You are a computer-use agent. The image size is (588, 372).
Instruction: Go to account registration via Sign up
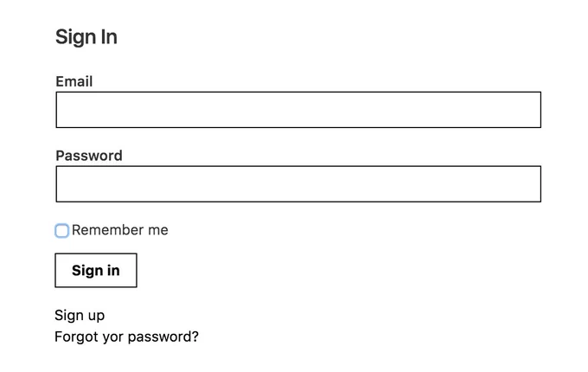pos(80,316)
